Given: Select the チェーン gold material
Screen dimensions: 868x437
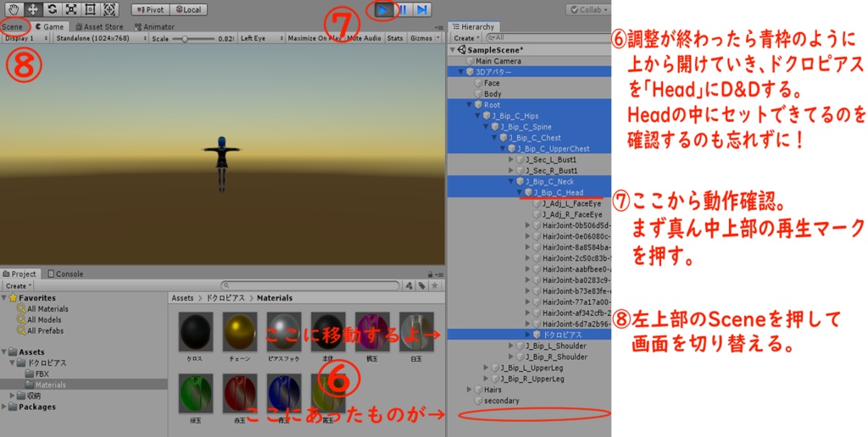Looking at the screenshot, I should (x=240, y=332).
